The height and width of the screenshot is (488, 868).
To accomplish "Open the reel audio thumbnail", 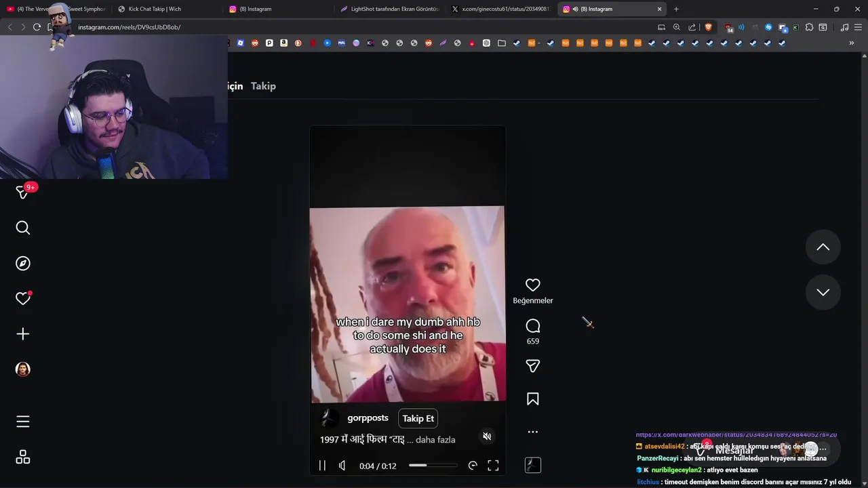I will click(533, 465).
